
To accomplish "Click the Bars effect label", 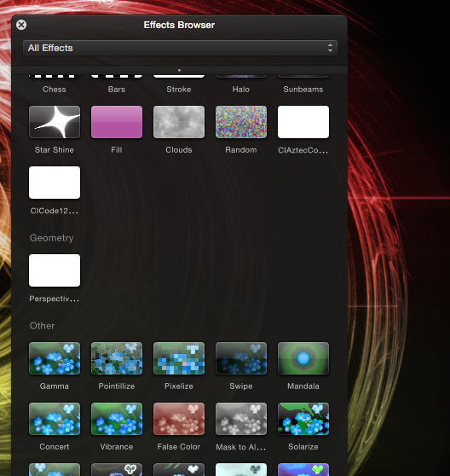I will (x=117, y=90).
